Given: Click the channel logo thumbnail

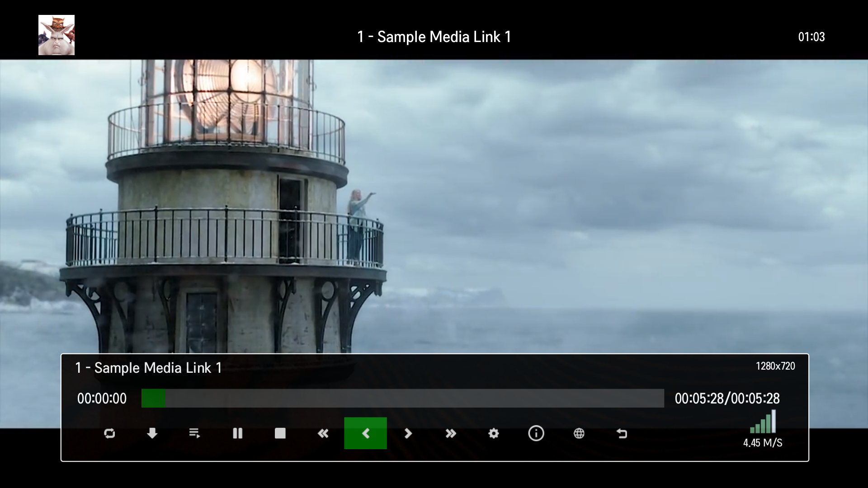Looking at the screenshot, I should point(57,35).
